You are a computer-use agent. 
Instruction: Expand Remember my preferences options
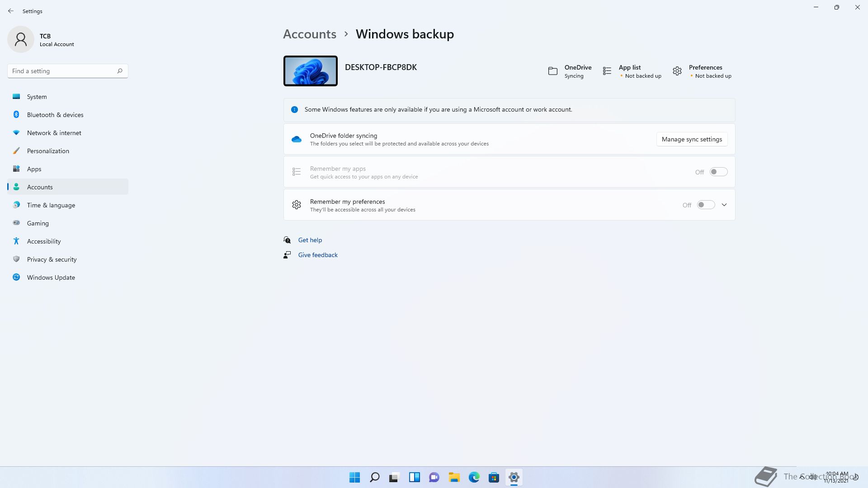pos(724,205)
